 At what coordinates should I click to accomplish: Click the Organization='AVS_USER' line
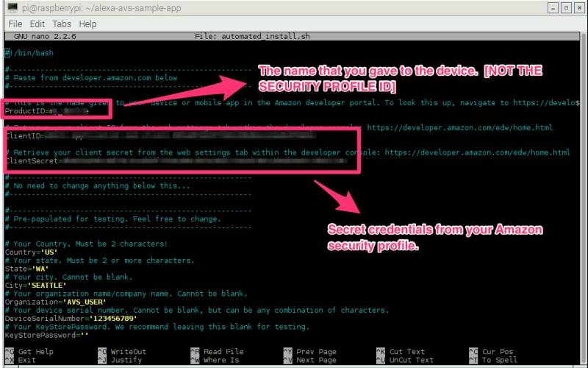[x=56, y=302]
